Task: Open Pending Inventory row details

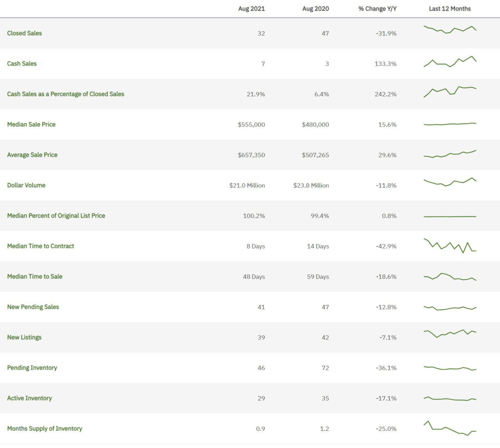Action: click(32, 367)
